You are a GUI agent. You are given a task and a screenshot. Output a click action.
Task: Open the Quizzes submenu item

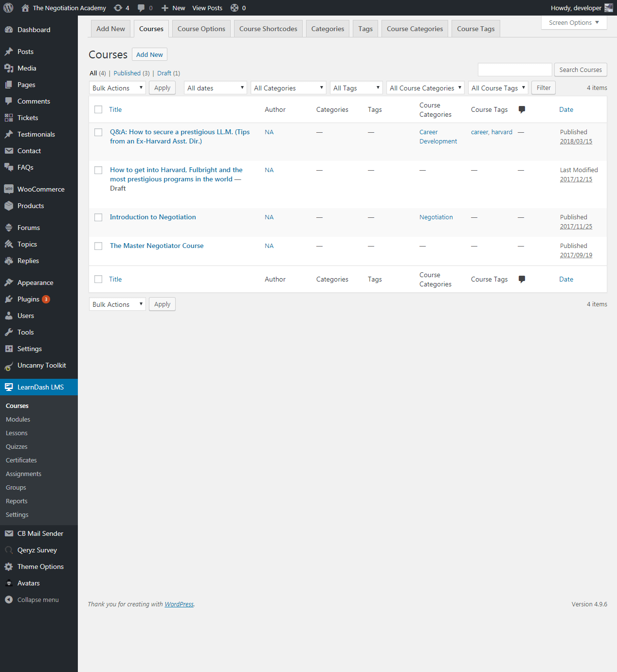tap(17, 446)
